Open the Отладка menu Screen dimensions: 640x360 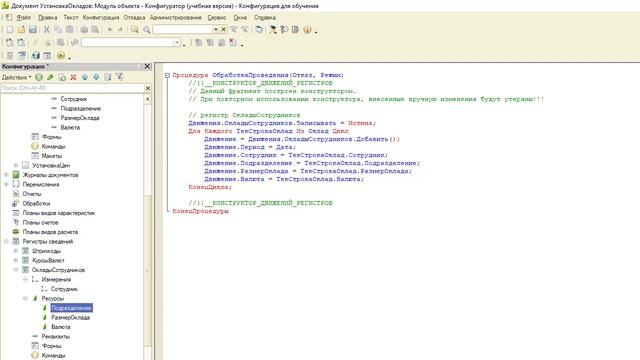[x=134, y=18]
